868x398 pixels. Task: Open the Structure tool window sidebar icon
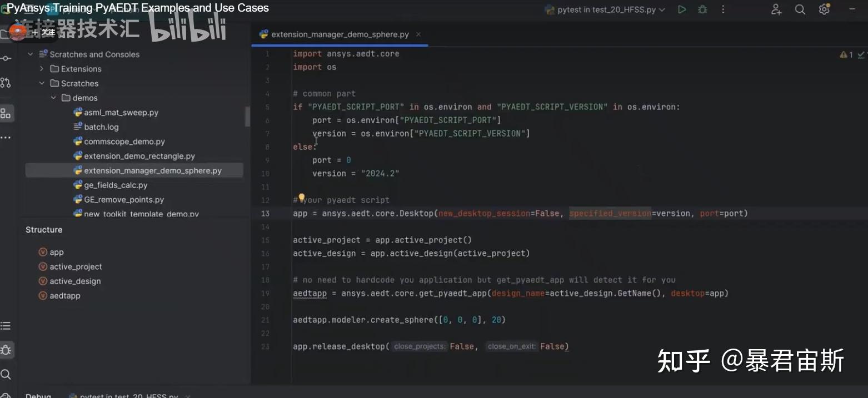[x=6, y=113]
